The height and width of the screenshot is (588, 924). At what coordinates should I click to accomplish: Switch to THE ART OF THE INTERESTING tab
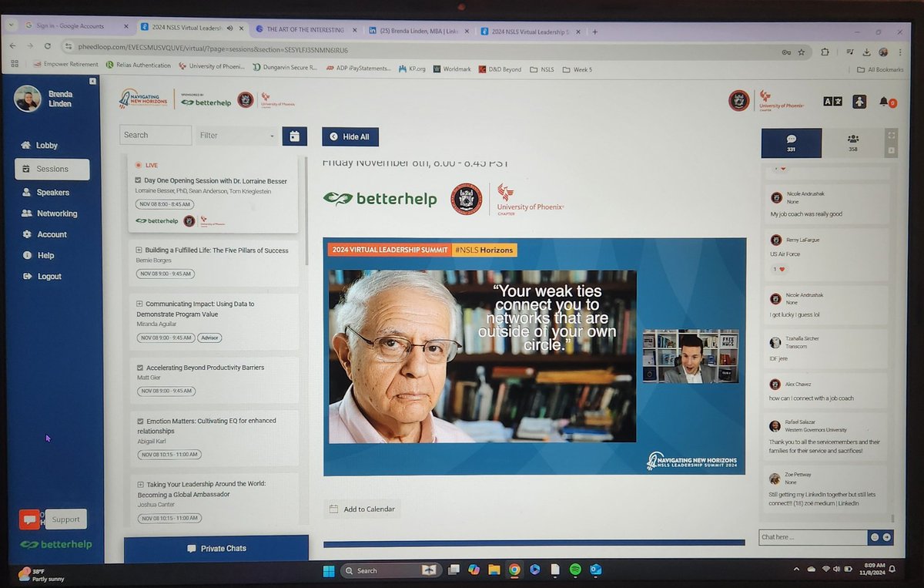tap(306, 30)
